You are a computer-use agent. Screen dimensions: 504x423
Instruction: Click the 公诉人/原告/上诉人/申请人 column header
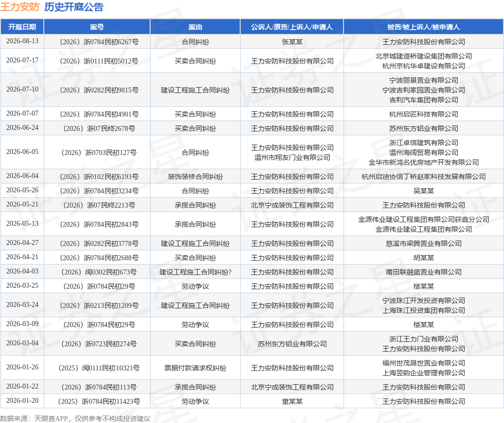[x=292, y=27]
